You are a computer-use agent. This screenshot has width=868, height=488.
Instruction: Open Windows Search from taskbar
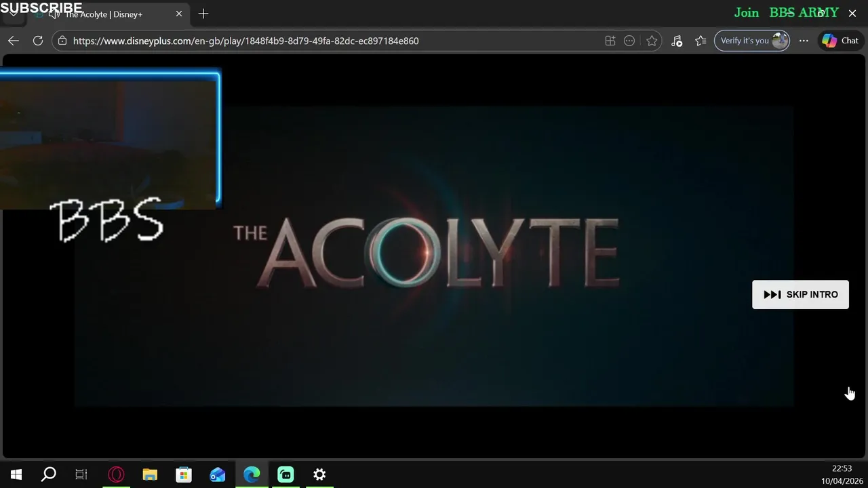(x=49, y=474)
